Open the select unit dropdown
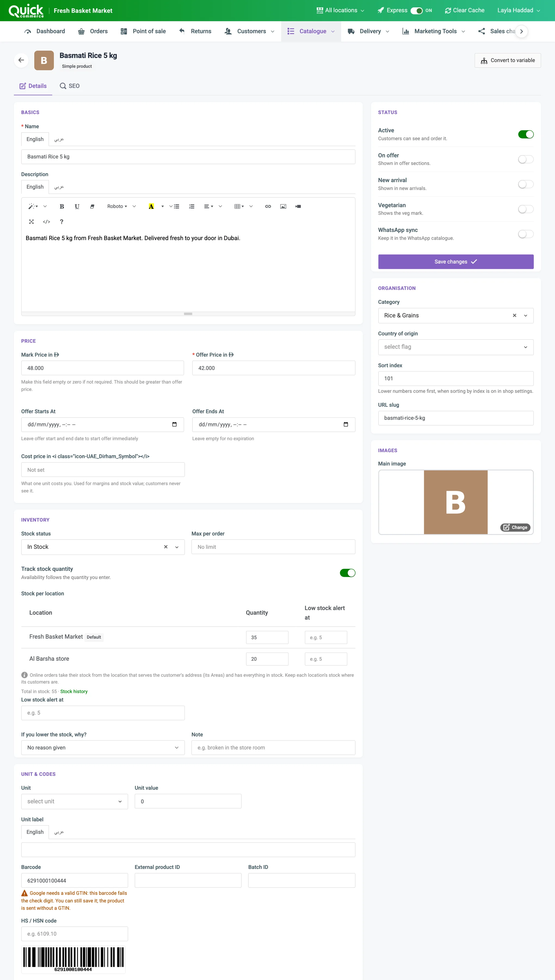This screenshot has width=555, height=980. tap(74, 801)
